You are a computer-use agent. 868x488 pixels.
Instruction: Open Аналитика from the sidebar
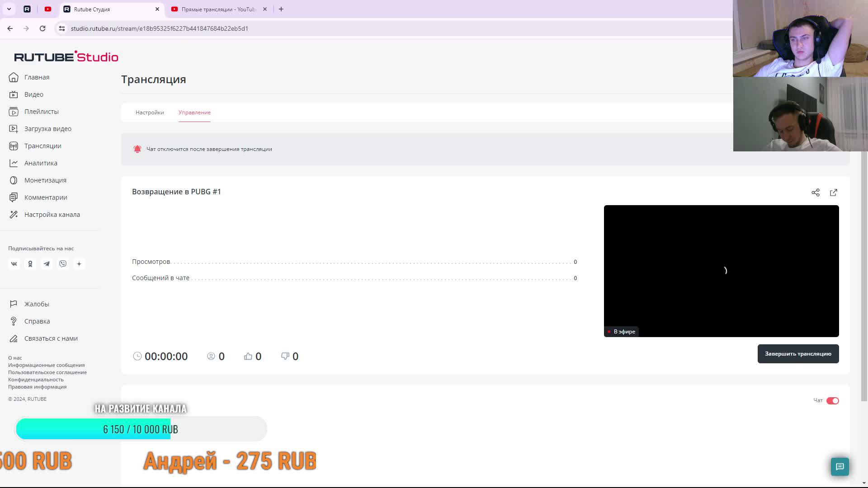(41, 163)
